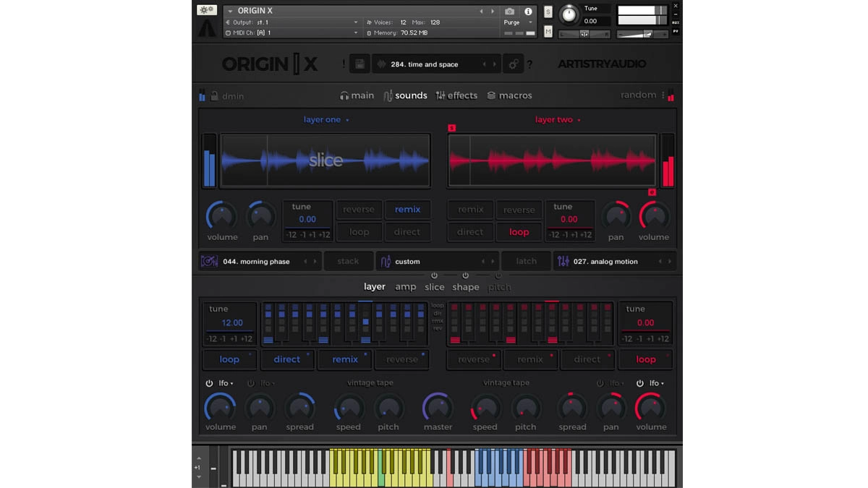Open the MIDI Ch dropdown
This screenshot has width=868, height=488.
coord(292,33)
